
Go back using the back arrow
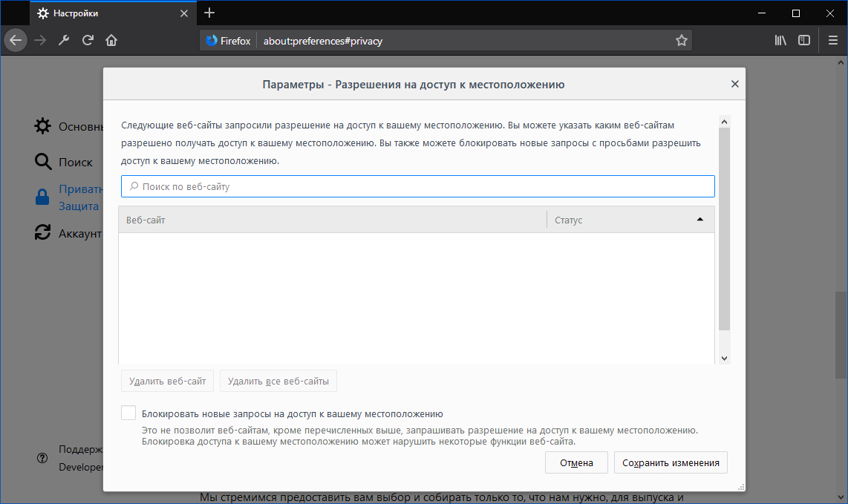click(x=16, y=40)
